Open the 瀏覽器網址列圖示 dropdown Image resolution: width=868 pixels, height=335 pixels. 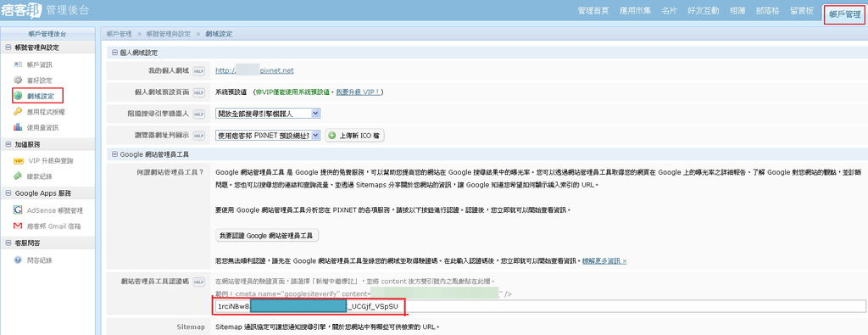click(x=268, y=135)
